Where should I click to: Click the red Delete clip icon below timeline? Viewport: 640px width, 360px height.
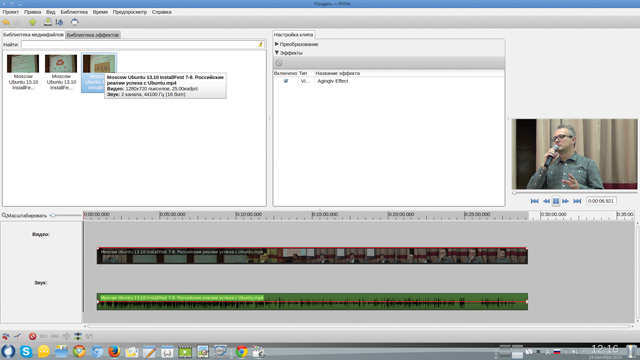point(33,336)
